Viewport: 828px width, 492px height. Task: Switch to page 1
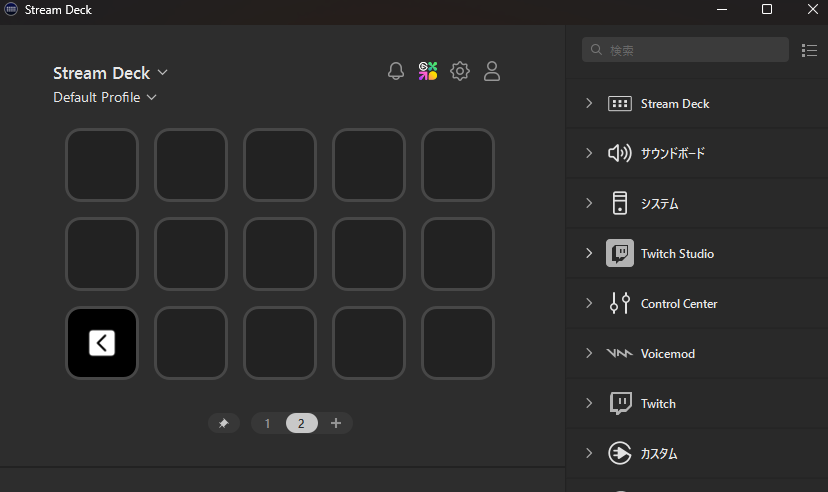pos(267,424)
